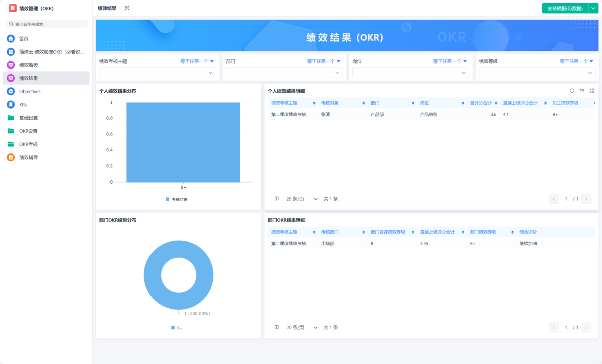Image resolution: width=602 pixels, height=364 pixels.
Task: Click previous page button in 个人绩效结果明细
Action: (x=554, y=199)
